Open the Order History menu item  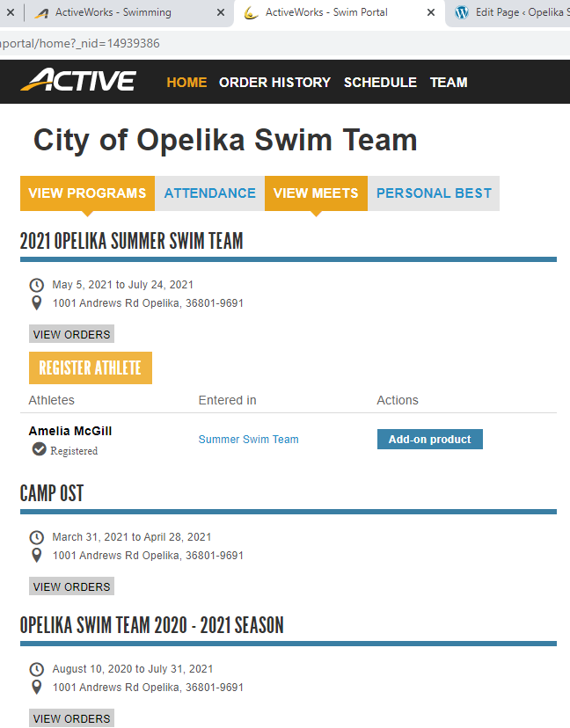coord(274,82)
